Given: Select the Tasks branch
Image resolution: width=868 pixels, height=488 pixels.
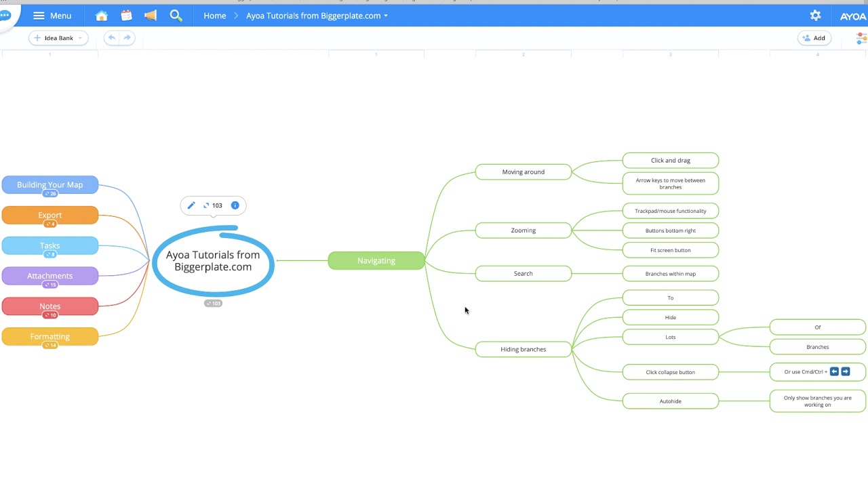Looking at the screenshot, I should (50, 245).
